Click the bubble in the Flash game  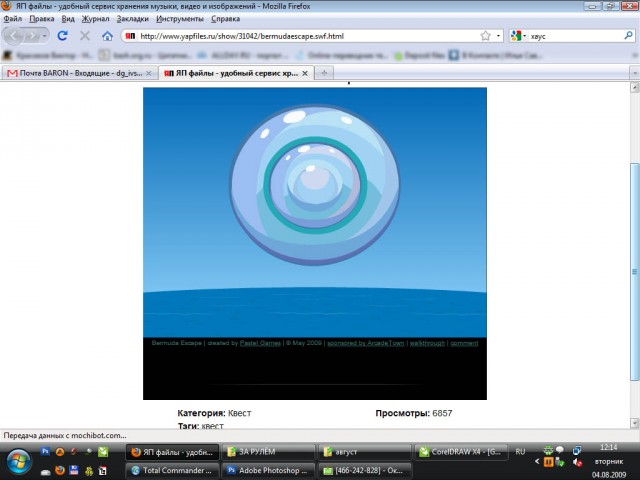pos(314,185)
